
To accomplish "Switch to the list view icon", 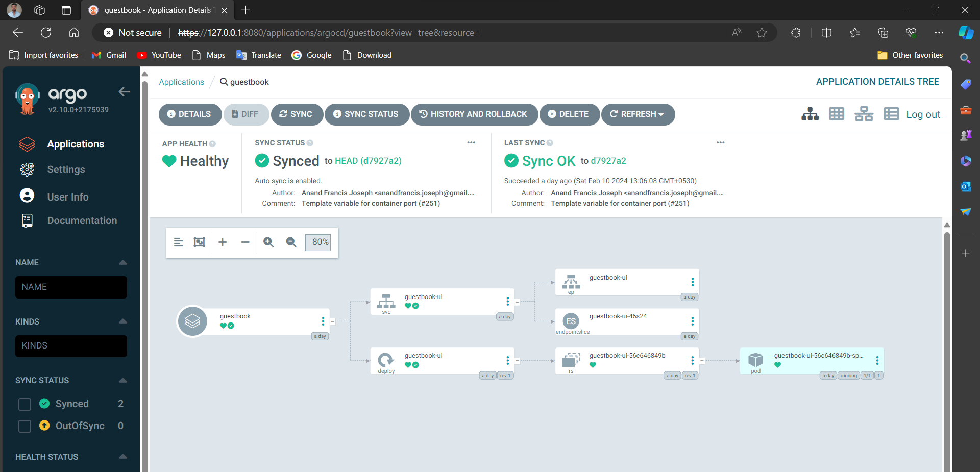I will pyautogui.click(x=891, y=114).
